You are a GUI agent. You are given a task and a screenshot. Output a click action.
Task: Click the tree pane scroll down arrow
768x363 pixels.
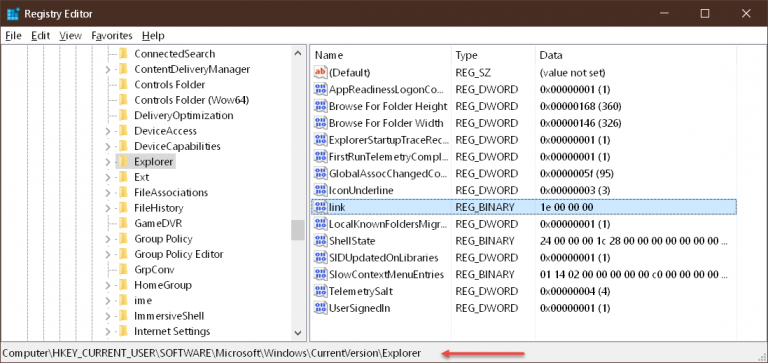pyautogui.click(x=298, y=332)
